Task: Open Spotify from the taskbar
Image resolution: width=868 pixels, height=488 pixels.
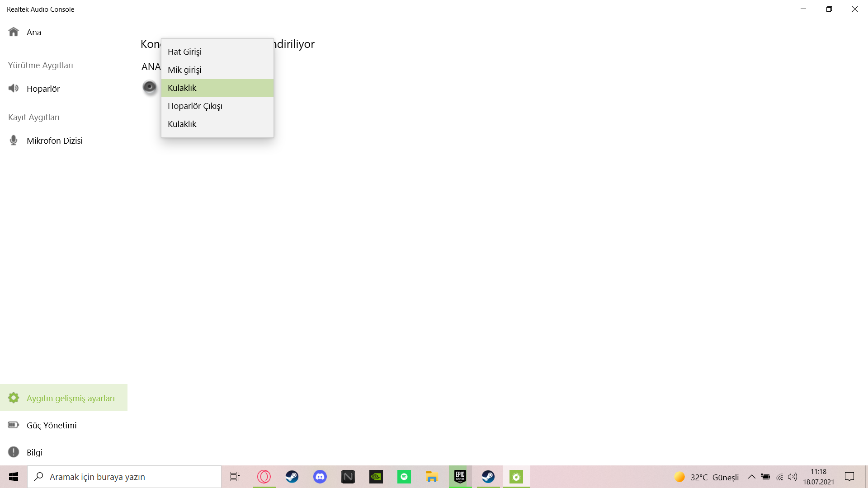Action: coord(404,477)
